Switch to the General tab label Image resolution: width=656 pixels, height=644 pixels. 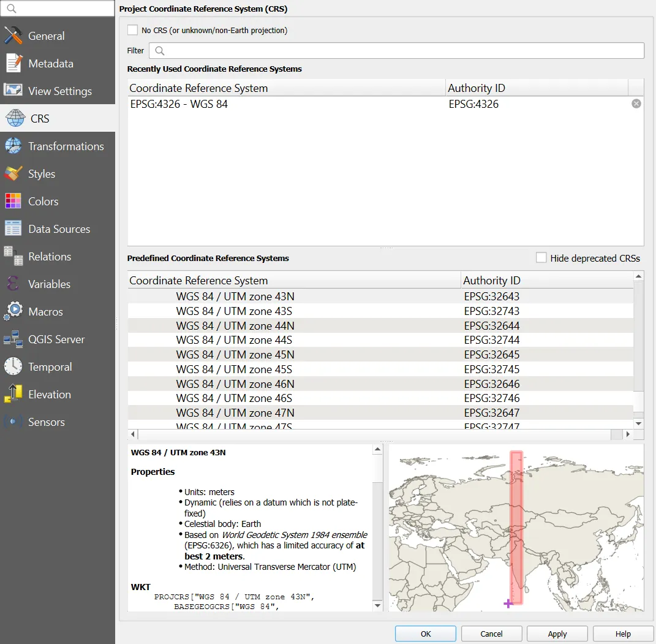[x=47, y=36]
